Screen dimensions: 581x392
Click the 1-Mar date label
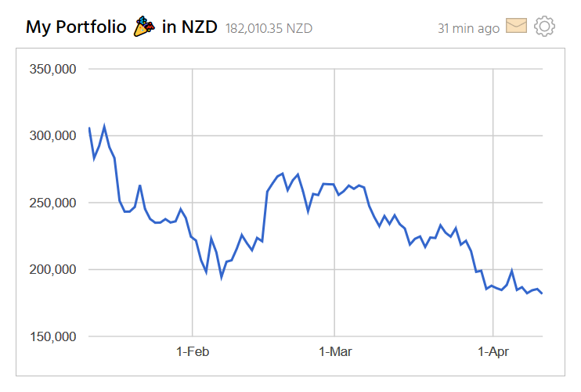[x=334, y=353]
